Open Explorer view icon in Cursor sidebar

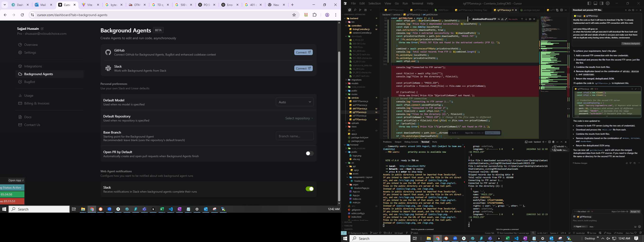[x=349, y=10]
